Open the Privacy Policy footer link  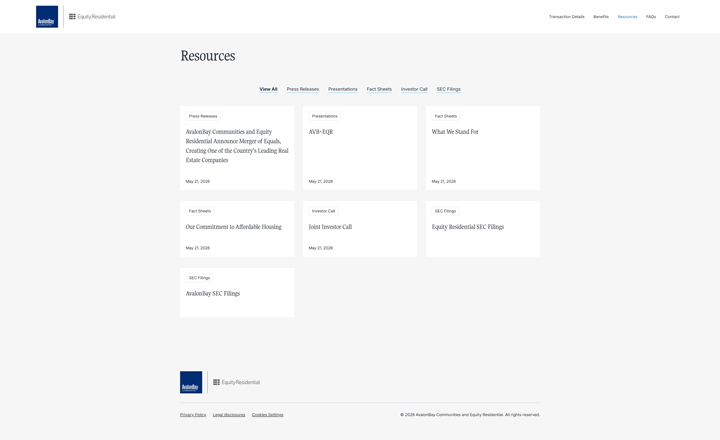tap(193, 415)
